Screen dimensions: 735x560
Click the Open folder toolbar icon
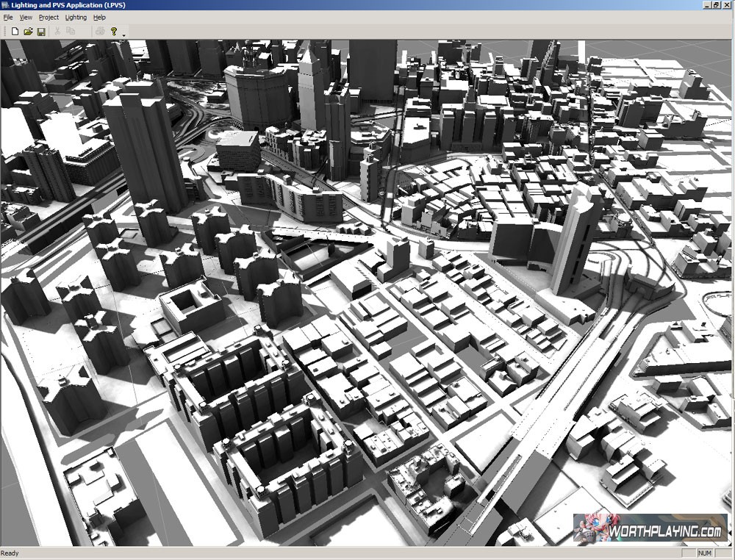(28, 31)
